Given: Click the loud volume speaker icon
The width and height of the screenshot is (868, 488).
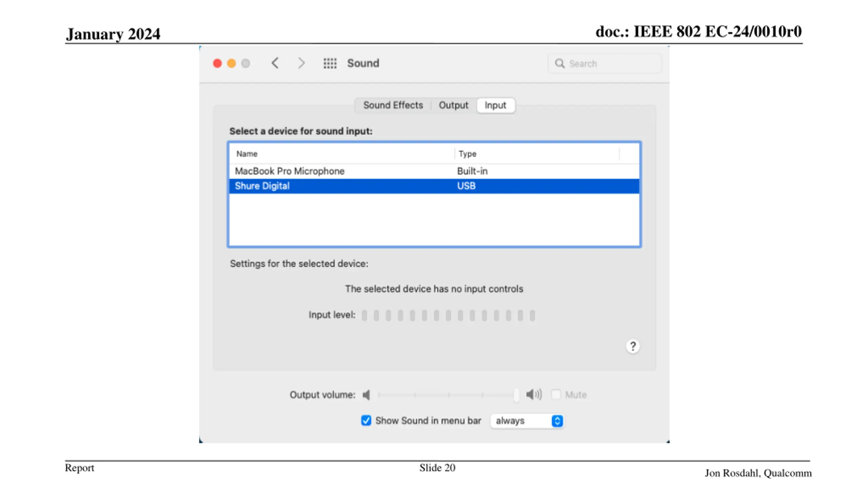Looking at the screenshot, I should click(x=534, y=394).
